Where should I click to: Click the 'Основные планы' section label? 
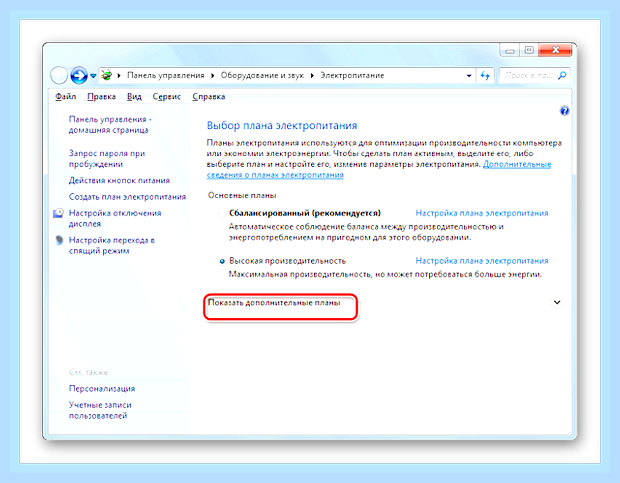click(242, 195)
